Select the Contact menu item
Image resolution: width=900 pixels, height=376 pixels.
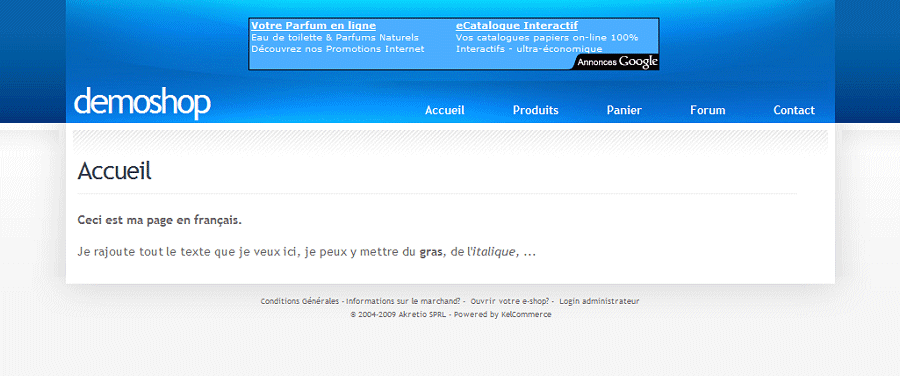(x=794, y=110)
